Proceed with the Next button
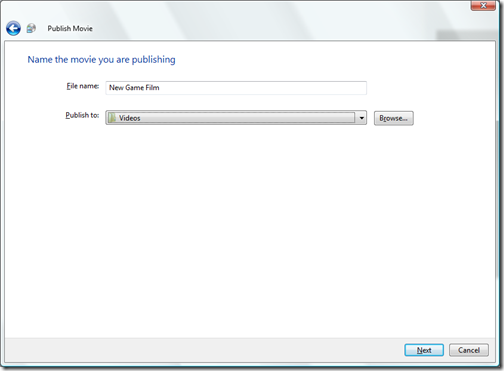 (x=424, y=350)
